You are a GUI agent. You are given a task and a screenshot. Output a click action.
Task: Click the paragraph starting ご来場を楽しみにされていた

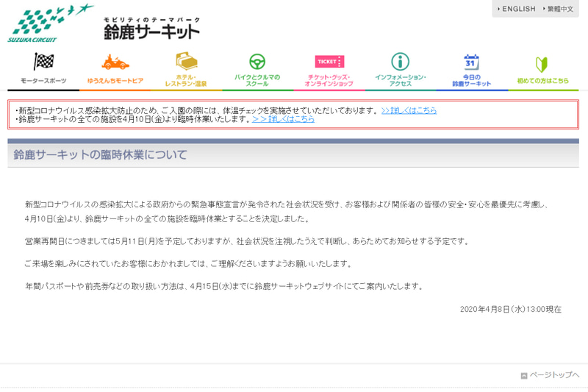click(189, 264)
